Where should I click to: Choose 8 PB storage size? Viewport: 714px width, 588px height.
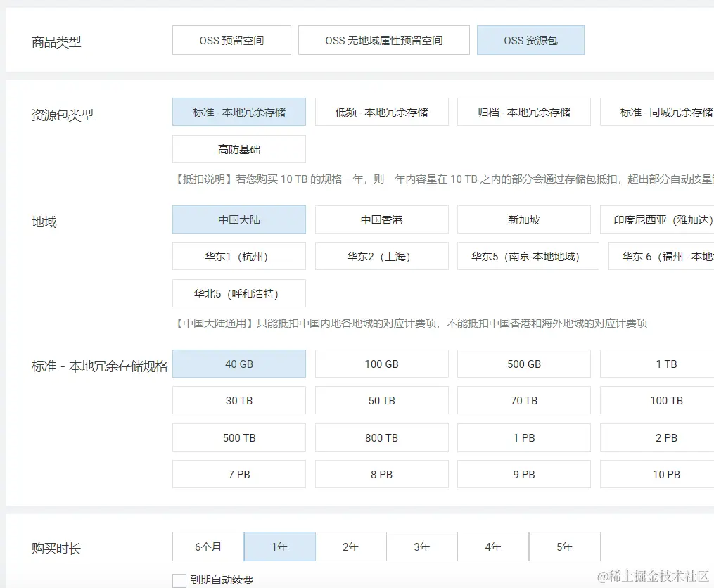click(x=381, y=474)
